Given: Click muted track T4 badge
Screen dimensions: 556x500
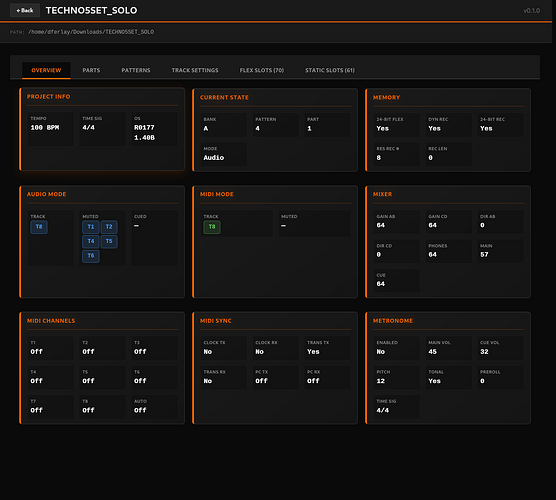Looking at the screenshot, I should coord(91,241).
